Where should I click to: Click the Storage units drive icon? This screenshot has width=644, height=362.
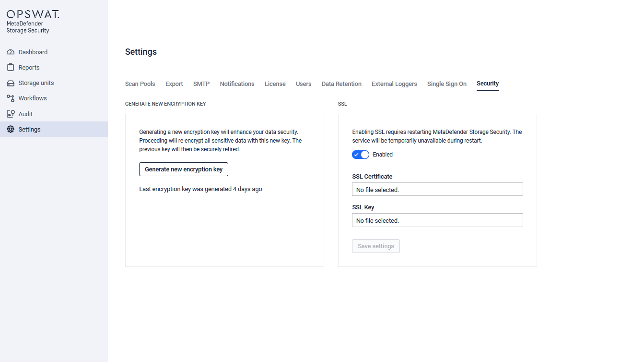(11, 83)
